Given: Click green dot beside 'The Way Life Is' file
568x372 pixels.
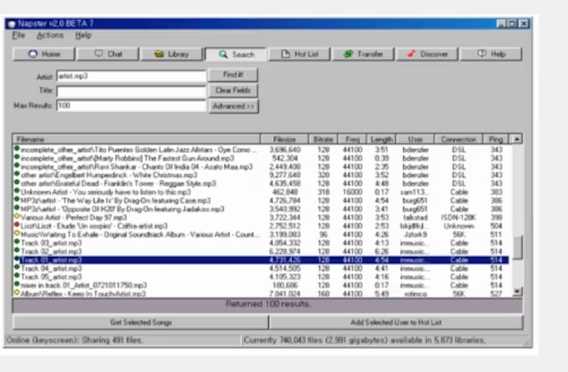Looking at the screenshot, I should click(17, 199).
